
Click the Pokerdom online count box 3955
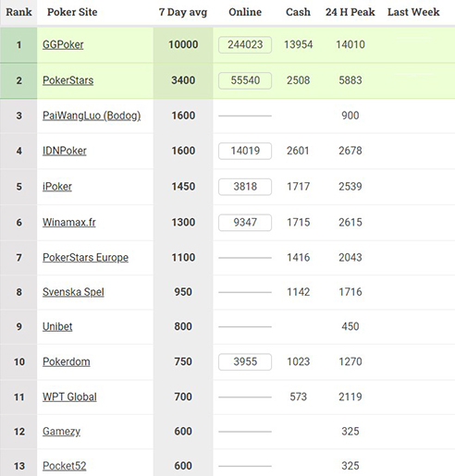(245, 361)
